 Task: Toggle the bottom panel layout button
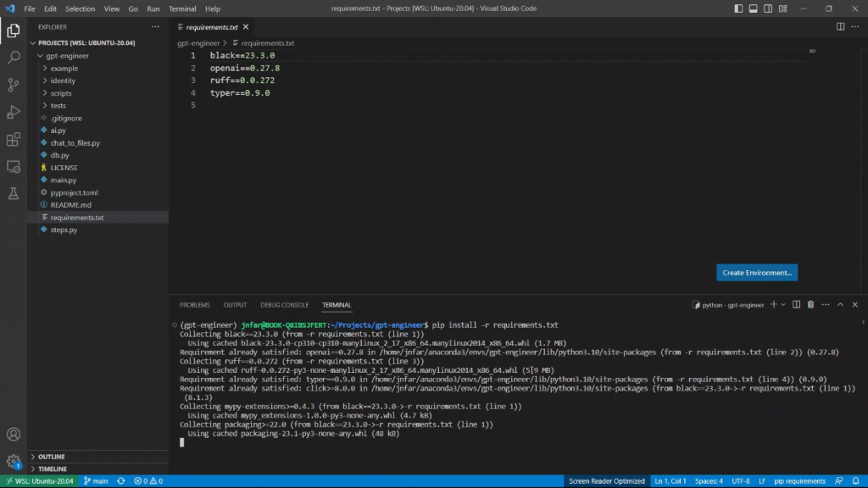click(x=754, y=8)
